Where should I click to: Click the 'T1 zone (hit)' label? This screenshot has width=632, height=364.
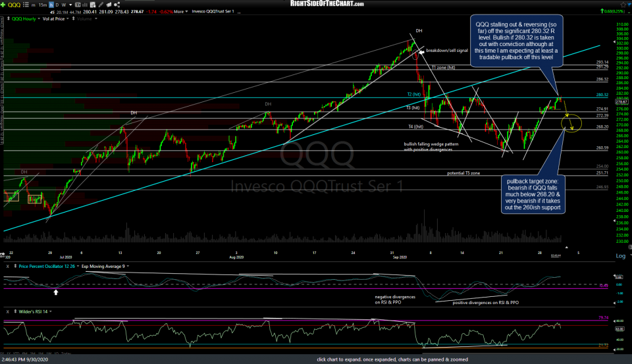pyautogui.click(x=443, y=68)
